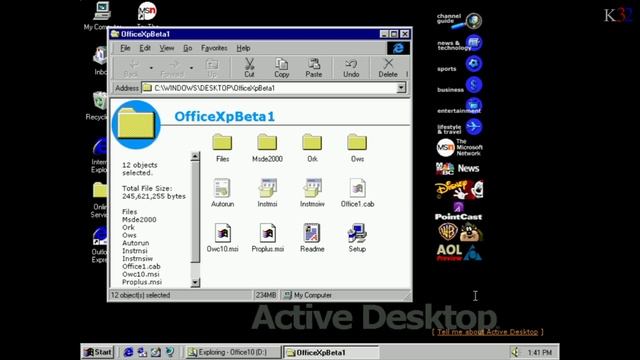Open the Warner Bros channel

coord(459,232)
